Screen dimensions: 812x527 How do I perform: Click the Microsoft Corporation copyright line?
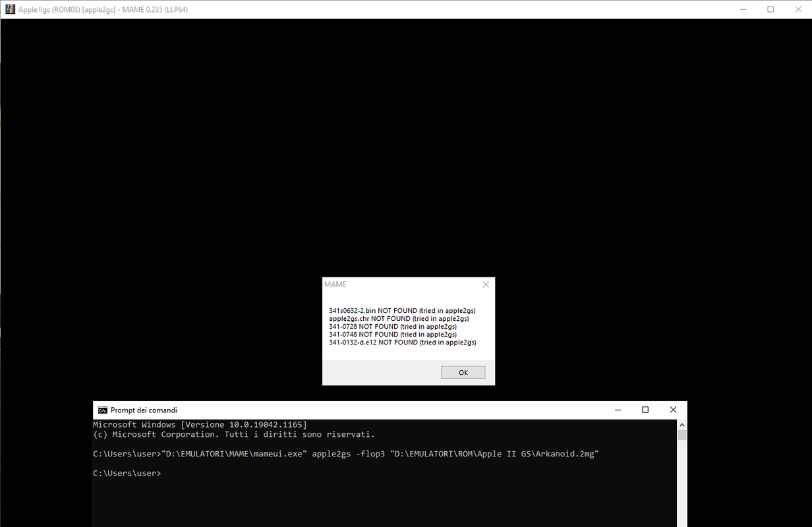234,435
